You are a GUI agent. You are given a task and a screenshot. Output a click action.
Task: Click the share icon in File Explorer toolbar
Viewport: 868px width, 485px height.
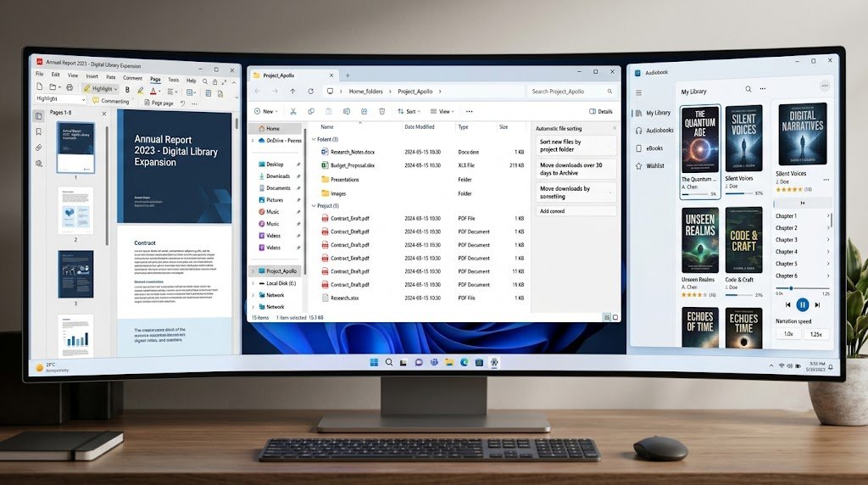(x=364, y=111)
